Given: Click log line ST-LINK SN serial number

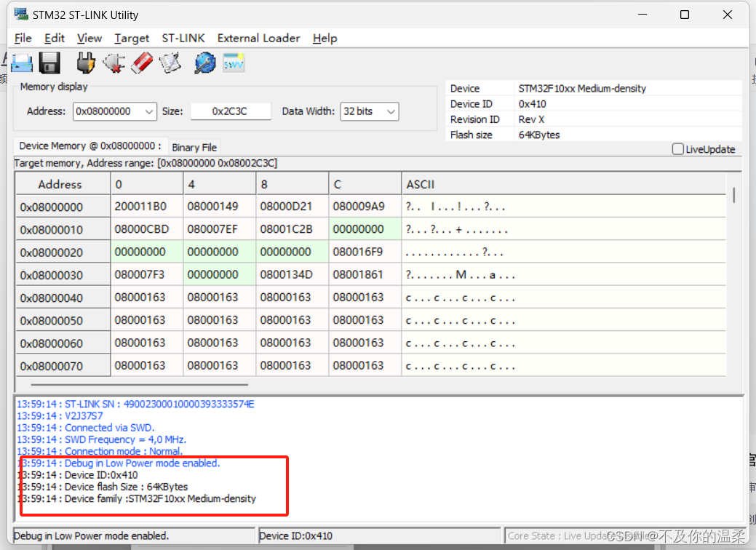Looking at the screenshot, I should point(135,404).
